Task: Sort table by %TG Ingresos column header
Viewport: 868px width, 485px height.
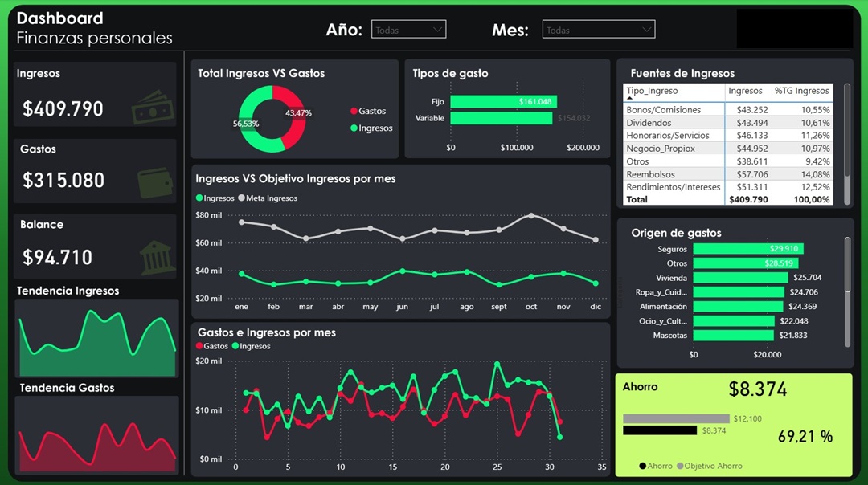Action: pos(800,92)
